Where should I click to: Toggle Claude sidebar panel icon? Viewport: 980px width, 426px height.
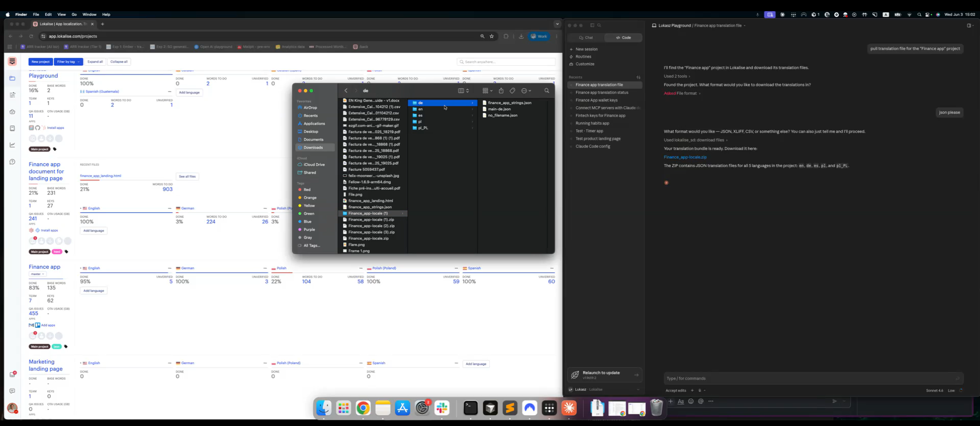592,26
